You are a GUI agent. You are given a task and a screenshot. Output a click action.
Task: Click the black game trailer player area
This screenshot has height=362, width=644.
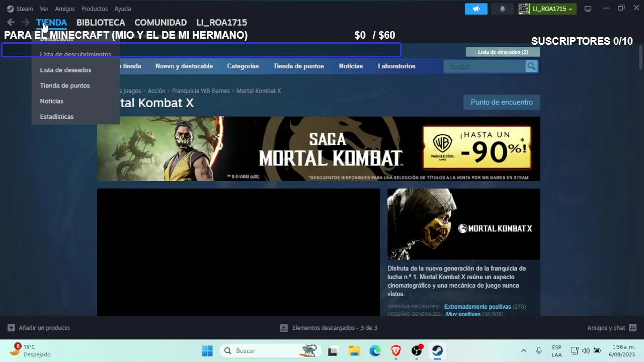pyautogui.click(x=238, y=252)
